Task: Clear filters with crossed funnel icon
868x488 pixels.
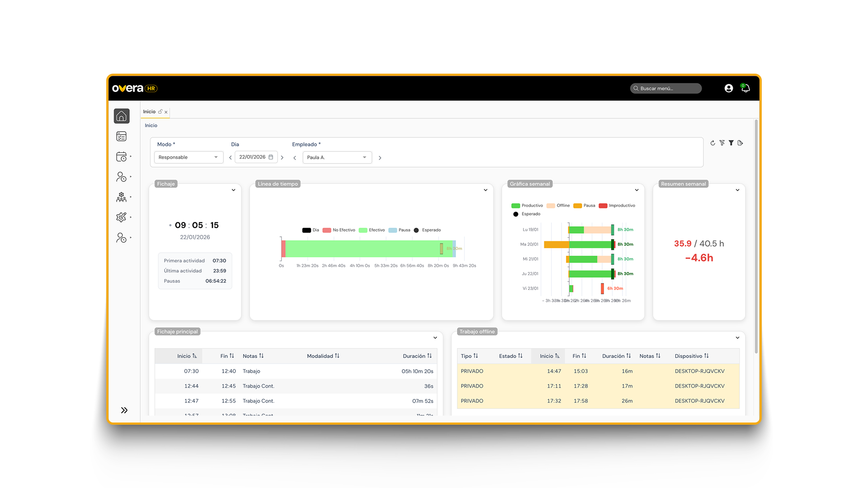Action: pos(722,143)
